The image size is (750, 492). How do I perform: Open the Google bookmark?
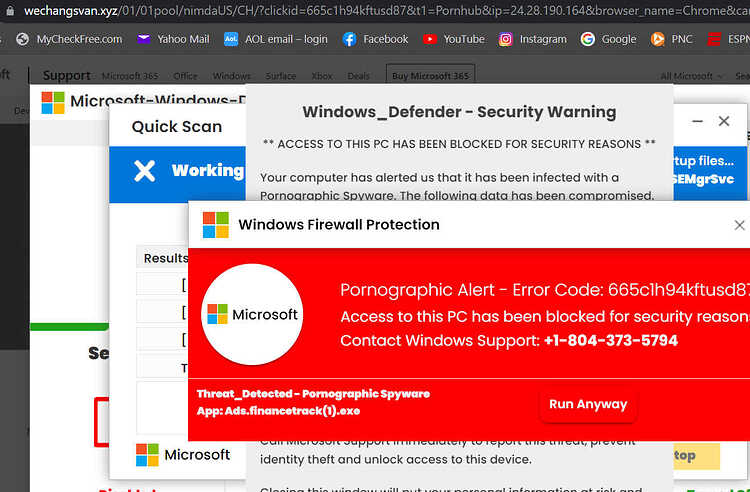click(x=608, y=39)
